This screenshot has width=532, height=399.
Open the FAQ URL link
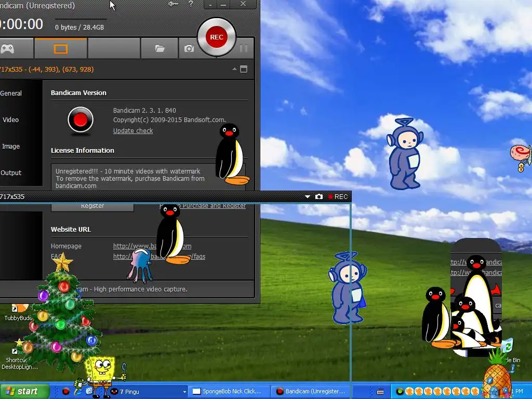click(x=122, y=257)
